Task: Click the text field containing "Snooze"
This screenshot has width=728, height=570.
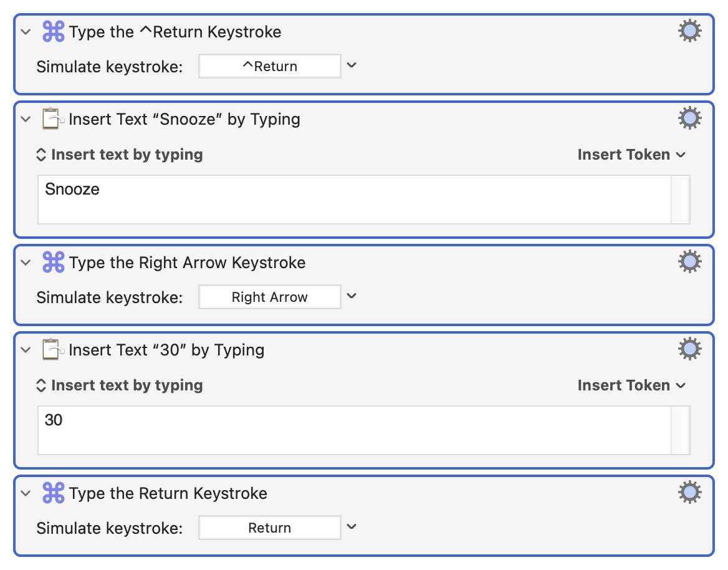Action: (354, 199)
